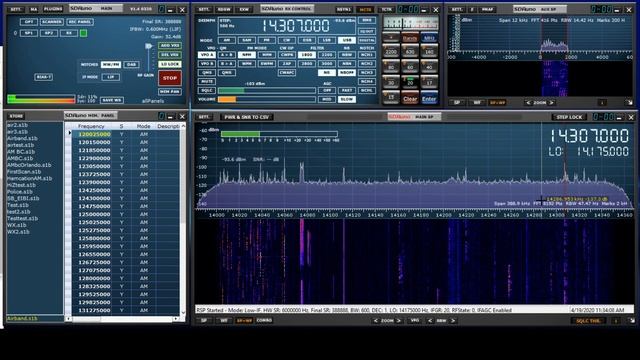The image size is (640, 360).
Task: Switch demodulation mode to LSB
Action: (x=327, y=40)
